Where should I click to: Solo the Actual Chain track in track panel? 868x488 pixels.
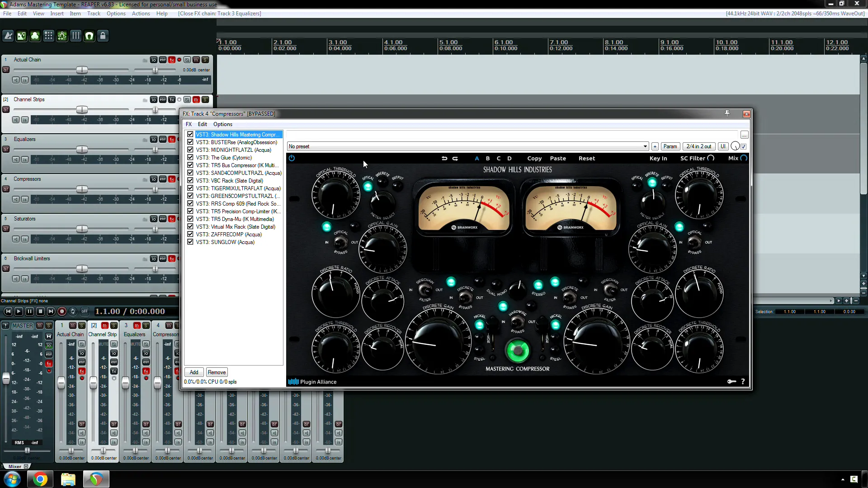tap(205, 60)
